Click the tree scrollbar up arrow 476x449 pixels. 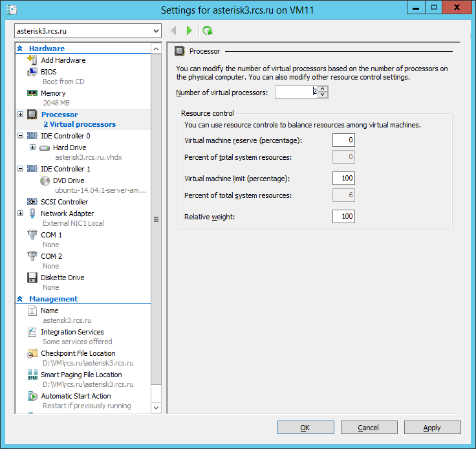156,49
